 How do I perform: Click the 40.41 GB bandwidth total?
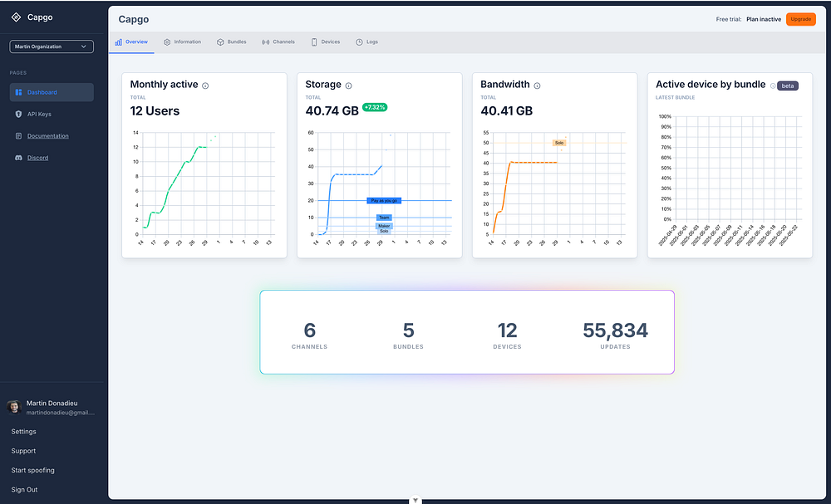point(507,110)
